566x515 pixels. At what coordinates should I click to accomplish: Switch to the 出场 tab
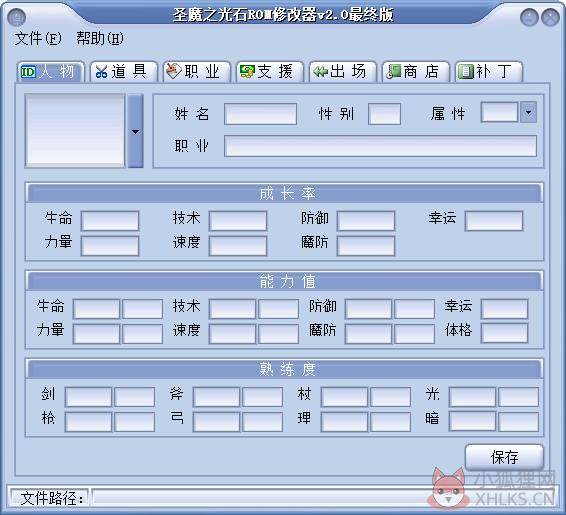pyautogui.click(x=343, y=71)
